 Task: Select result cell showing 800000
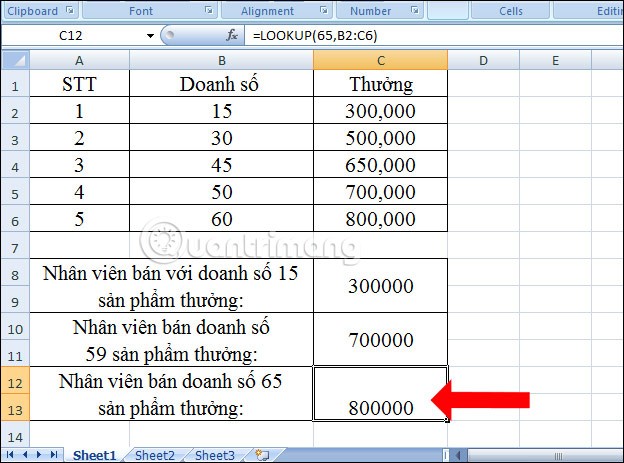[380, 393]
